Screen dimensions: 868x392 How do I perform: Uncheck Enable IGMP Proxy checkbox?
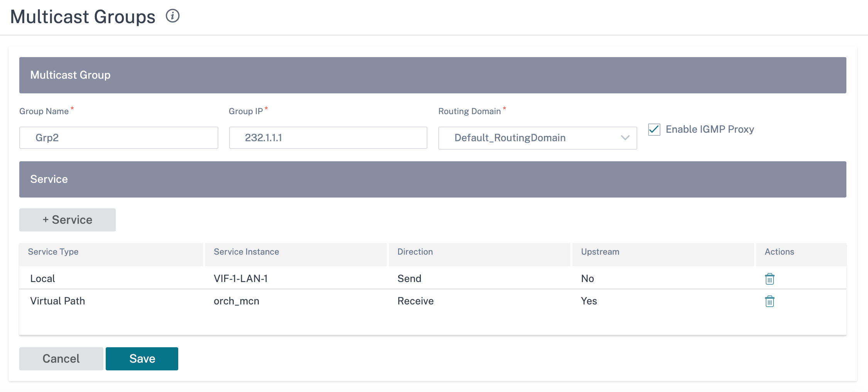point(654,129)
